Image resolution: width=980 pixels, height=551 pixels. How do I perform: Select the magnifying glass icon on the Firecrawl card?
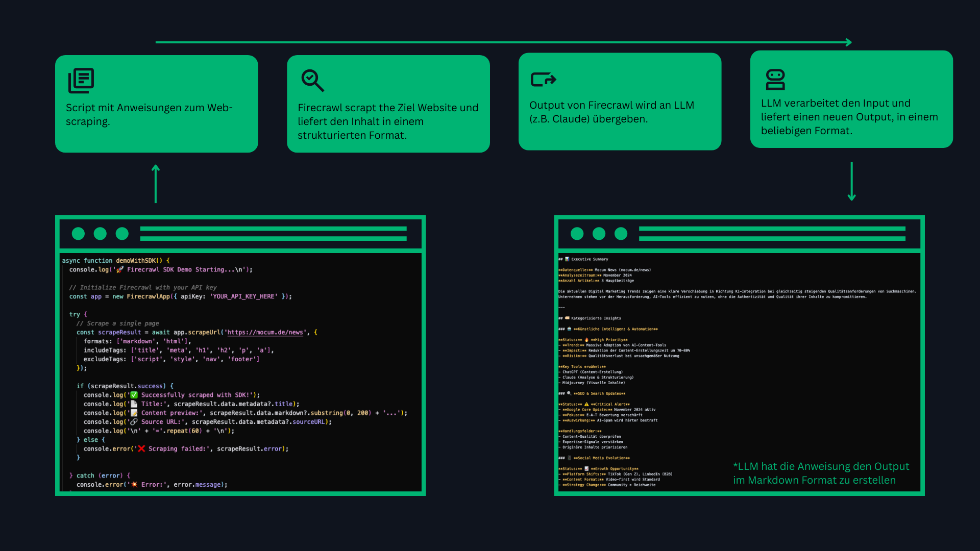tap(313, 81)
